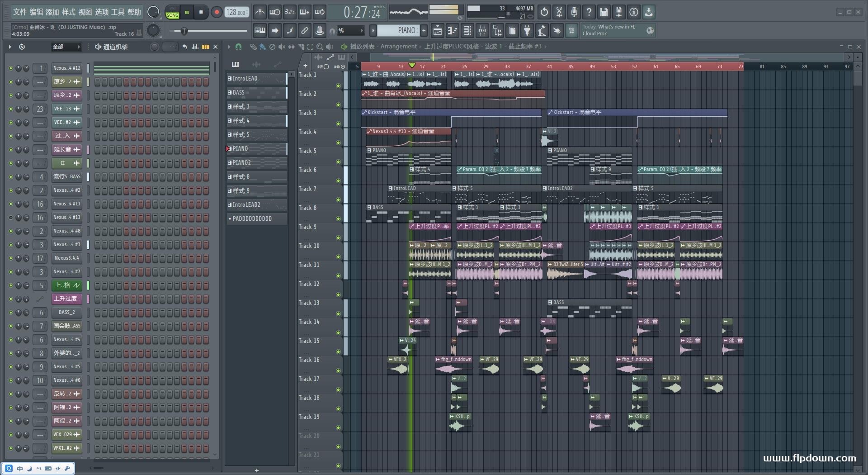This screenshot has width=868, height=475.
Task: Open the 线 snap setting dropdown
Action: point(350,31)
